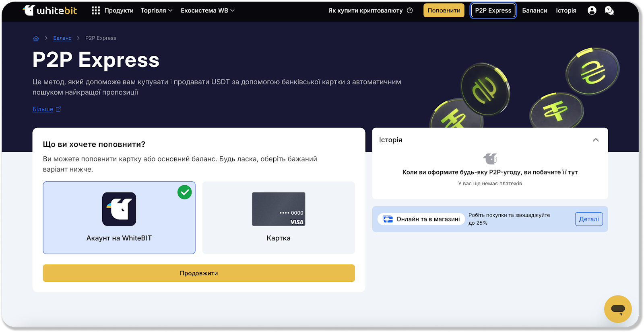
Task: Click the Баланс breadcrumb link
Action: click(62, 38)
